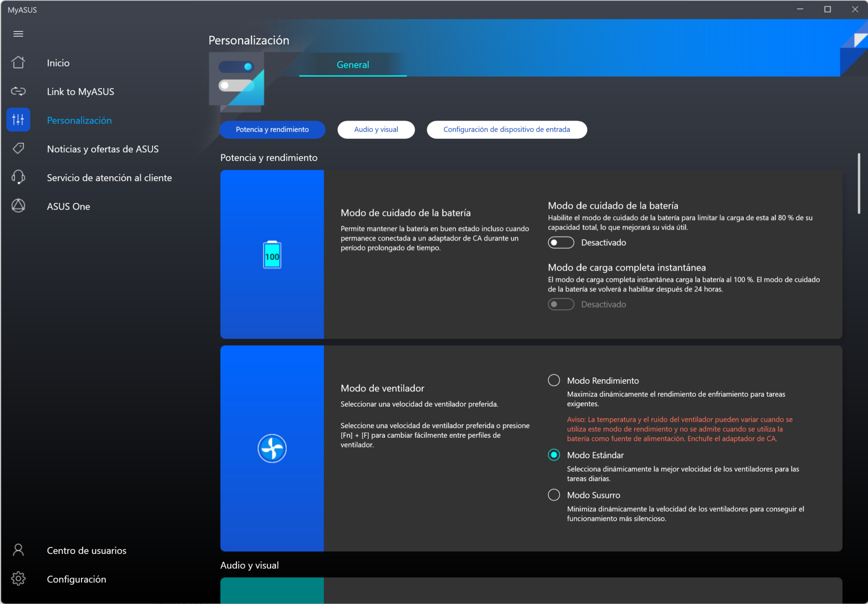This screenshot has height=604, width=868.
Task: Click the Centro de usuarios person icon
Action: 18,550
